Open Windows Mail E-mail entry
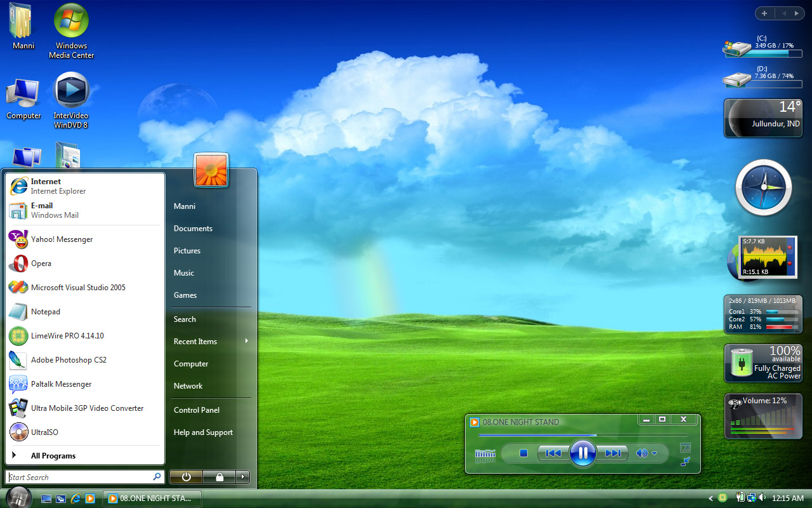 tap(85, 210)
